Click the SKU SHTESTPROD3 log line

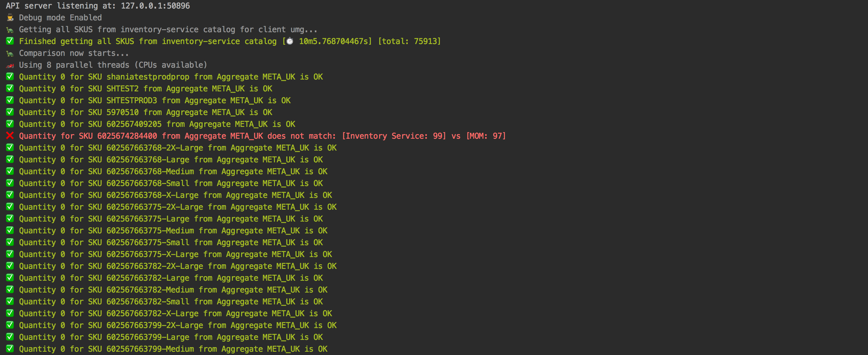[155, 101]
